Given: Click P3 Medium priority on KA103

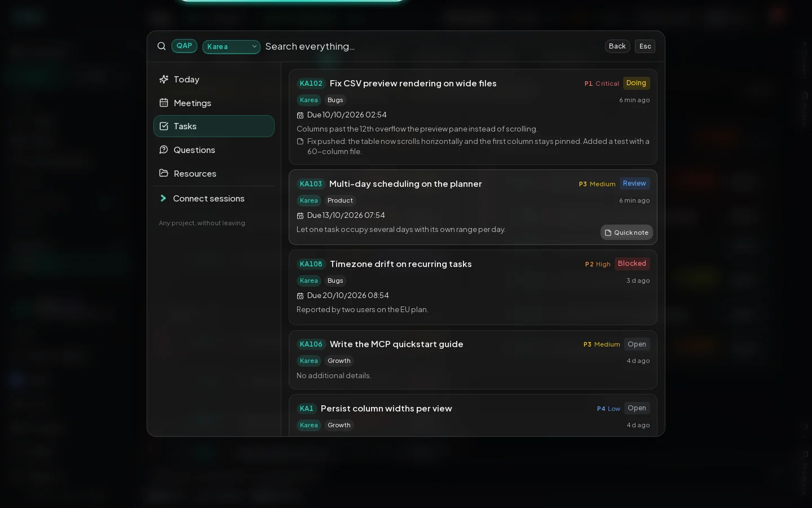Looking at the screenshot, I should point(597,184).
